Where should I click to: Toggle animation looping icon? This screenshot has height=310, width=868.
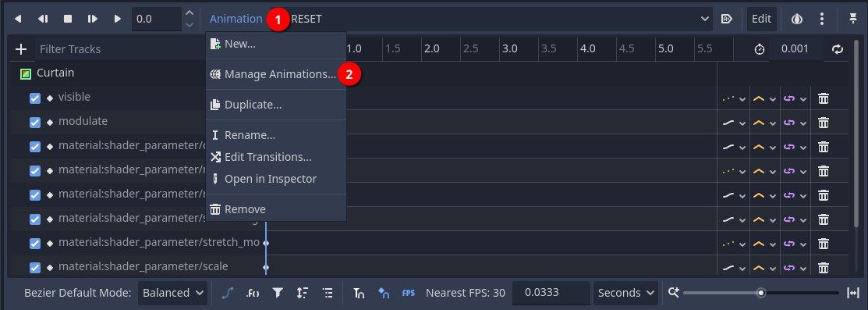[837, 49]
